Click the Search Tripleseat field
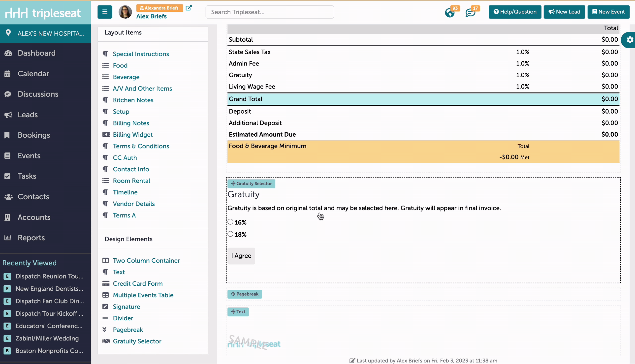Viewport: 635px width, 364px height. (x=270, y=12)
